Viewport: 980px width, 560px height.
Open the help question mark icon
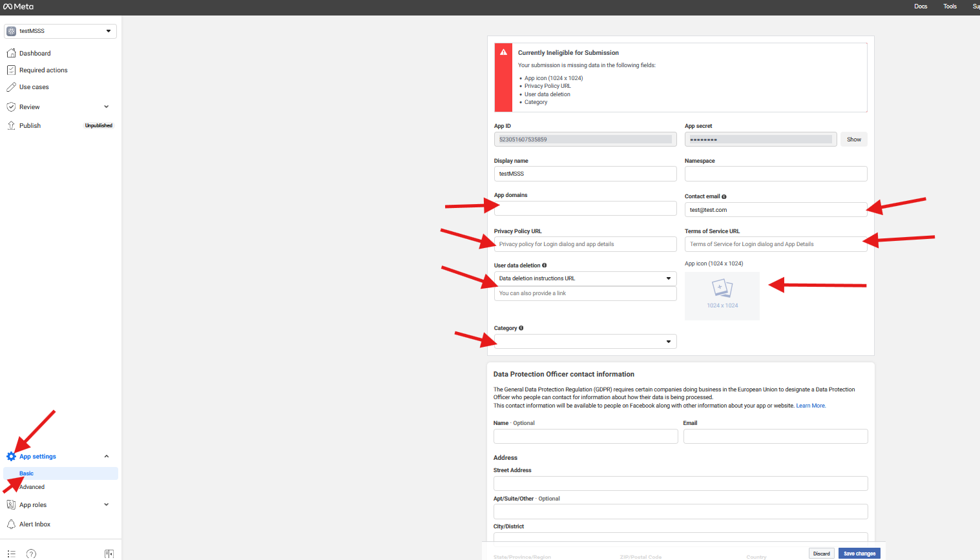(x=31, y=554)
